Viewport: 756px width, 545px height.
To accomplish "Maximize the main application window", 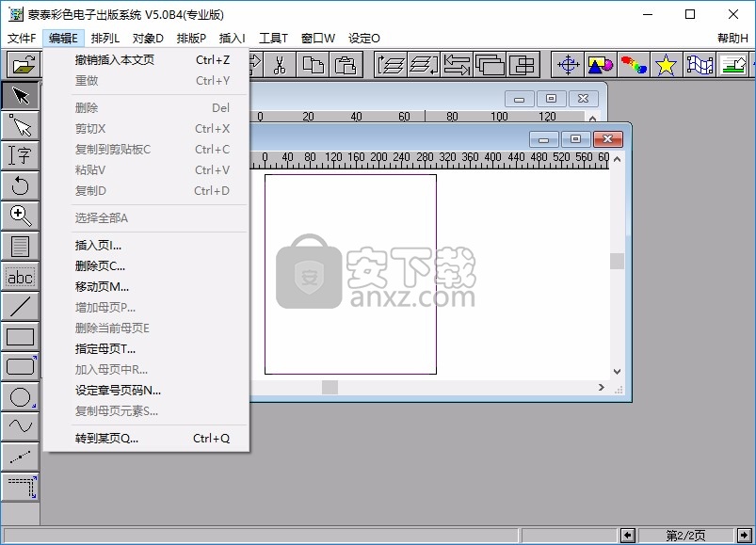I will coord(690,14).
